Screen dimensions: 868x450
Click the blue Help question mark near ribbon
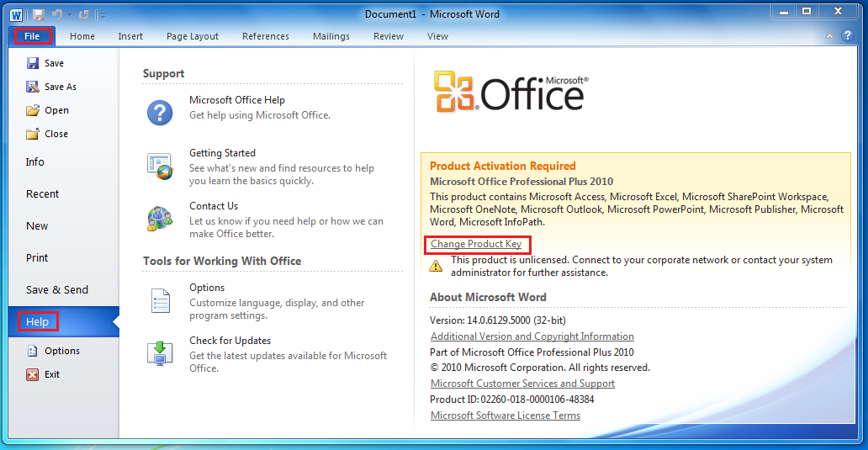847,35
